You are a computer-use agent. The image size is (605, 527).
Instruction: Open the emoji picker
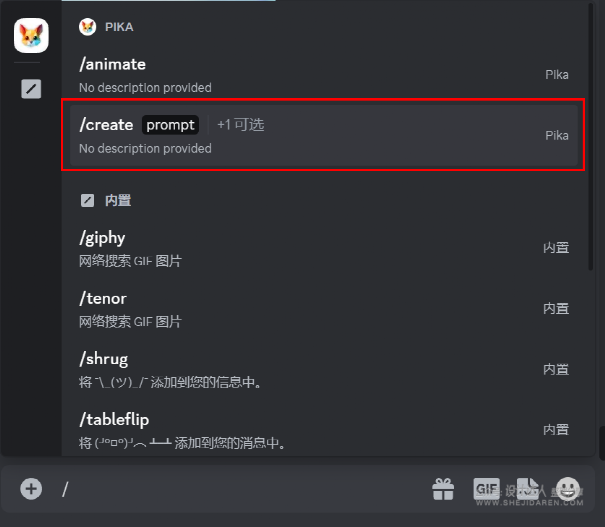tap(568, 489)
